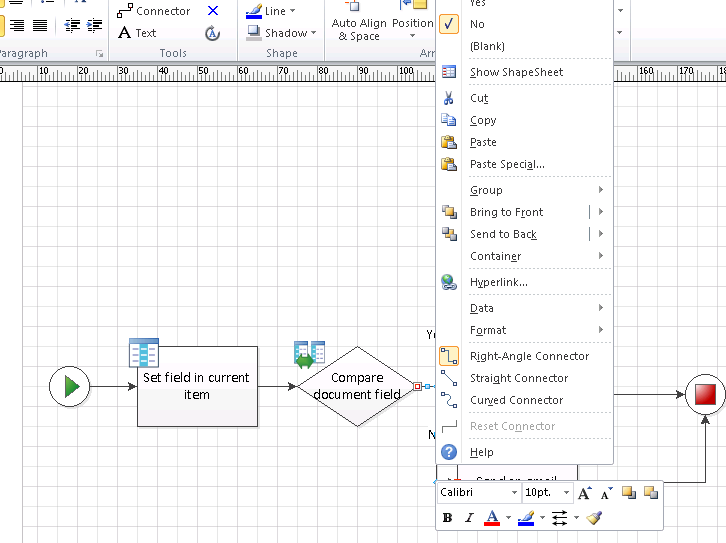Choose Paste from the context menu
Viewport: 726px width, 543px height.
[525, 142]
